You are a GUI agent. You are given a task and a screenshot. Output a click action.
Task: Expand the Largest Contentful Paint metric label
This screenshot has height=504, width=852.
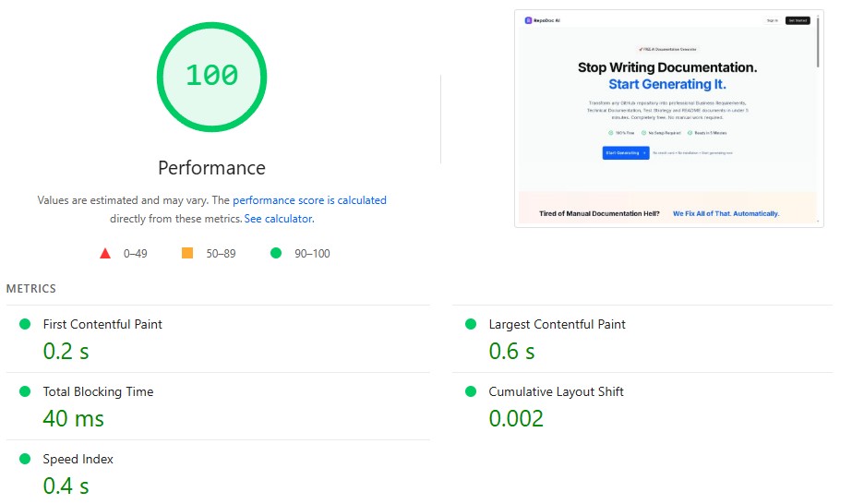click(x=557, y=324)
